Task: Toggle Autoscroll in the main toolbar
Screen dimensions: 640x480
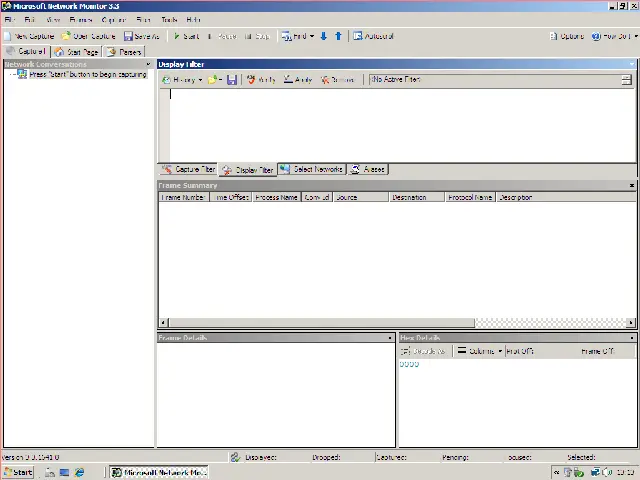Action: [x=373, y=36]
